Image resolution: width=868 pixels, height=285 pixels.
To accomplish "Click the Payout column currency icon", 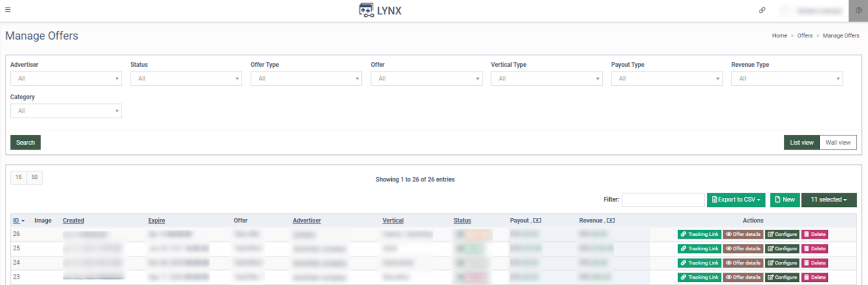I will [x=537, y=221].
